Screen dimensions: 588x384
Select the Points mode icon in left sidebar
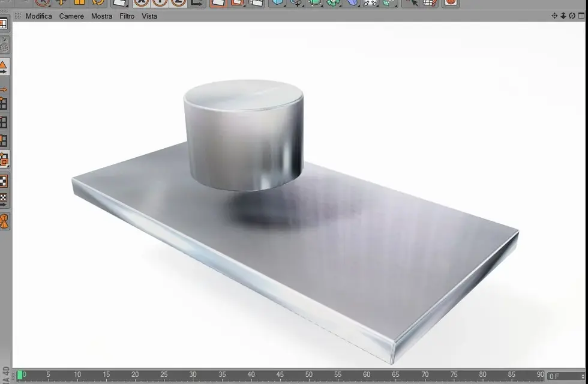point(4,103)
